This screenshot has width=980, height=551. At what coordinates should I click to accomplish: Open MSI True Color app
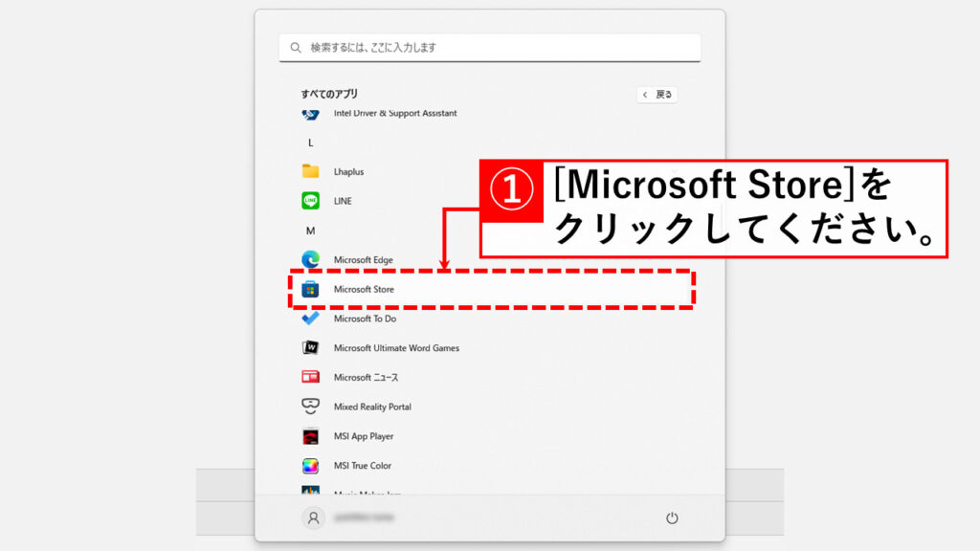pos(362,466)
